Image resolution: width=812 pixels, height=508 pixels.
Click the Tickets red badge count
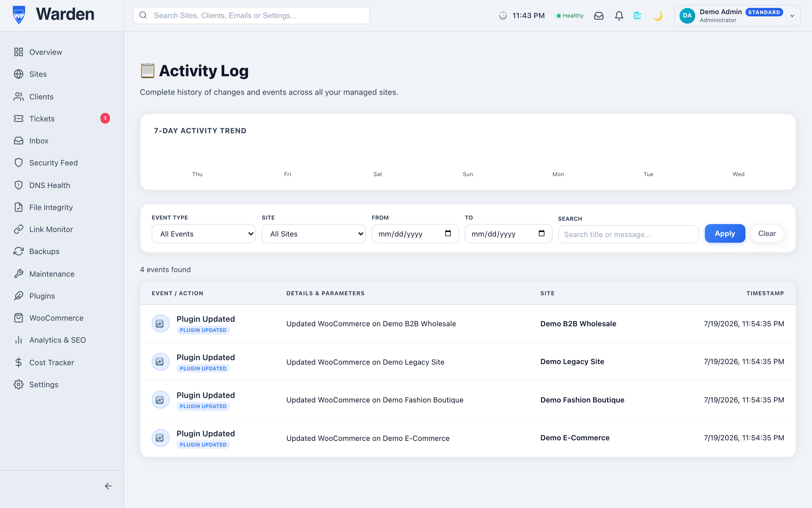[105, 118]
